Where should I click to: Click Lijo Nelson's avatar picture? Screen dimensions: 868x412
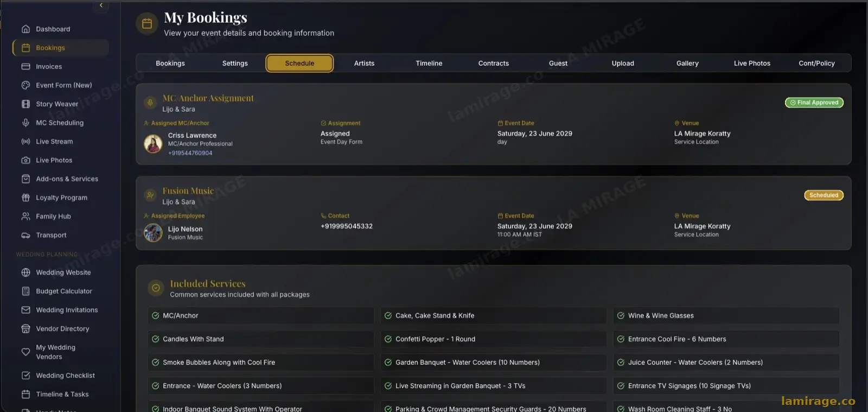(153, 233)
